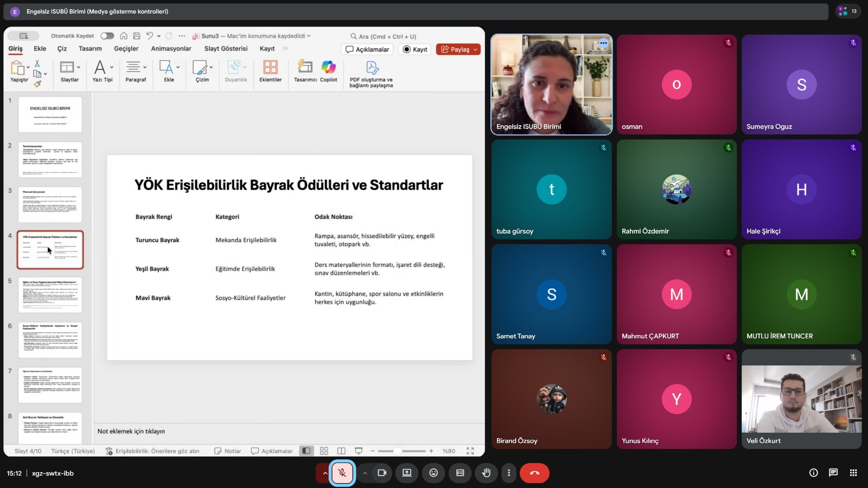The image size is (868, 488).
Task: Select slide 5 thumbnail in panel
Action: click(50, 295)
